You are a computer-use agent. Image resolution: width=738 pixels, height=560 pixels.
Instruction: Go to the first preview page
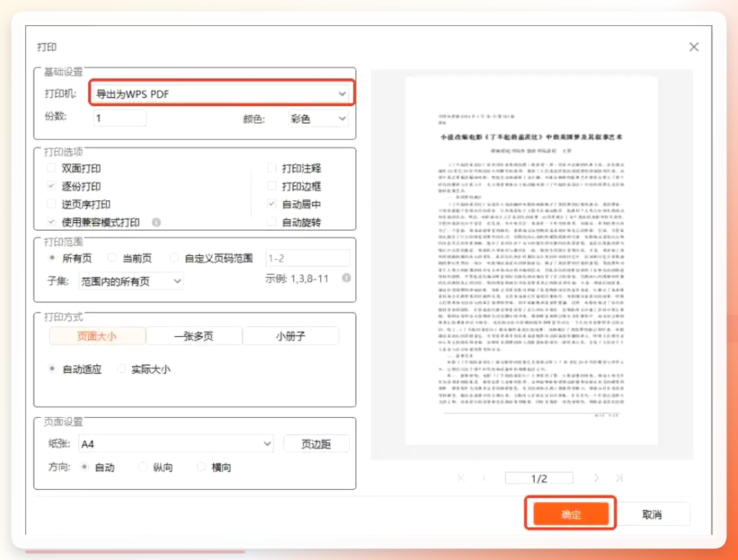tap(461, 478)
